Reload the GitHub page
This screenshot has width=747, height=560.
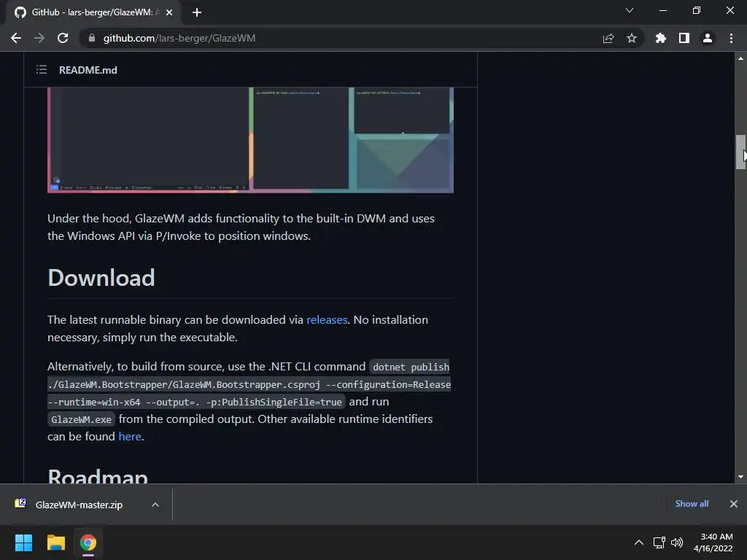(x=63, y=38)
